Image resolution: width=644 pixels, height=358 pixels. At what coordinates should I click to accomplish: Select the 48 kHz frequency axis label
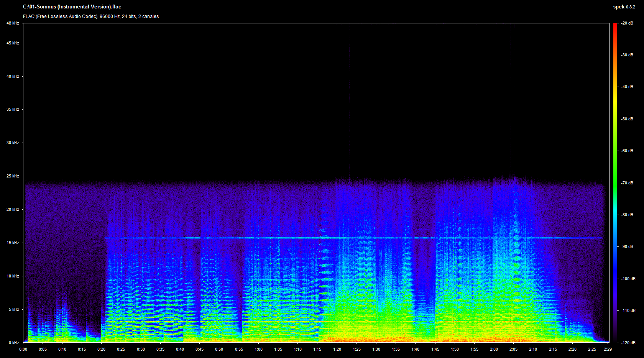pos(13,23)
